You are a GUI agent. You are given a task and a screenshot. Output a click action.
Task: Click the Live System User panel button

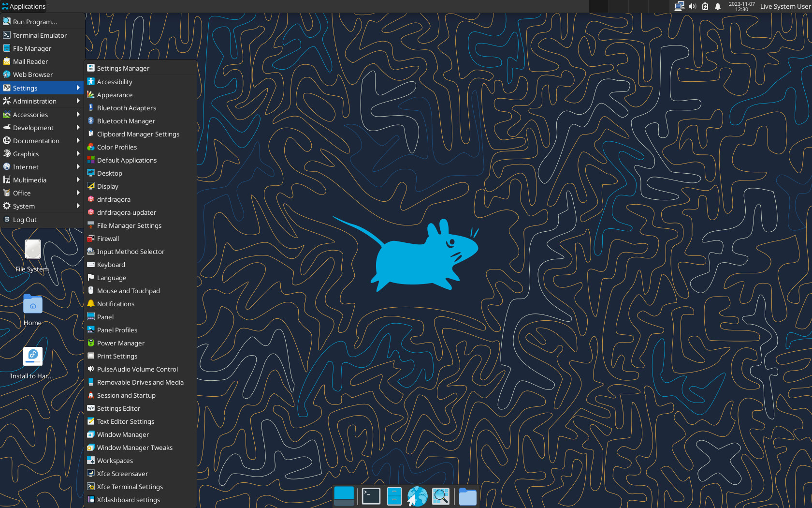point(785,6)
